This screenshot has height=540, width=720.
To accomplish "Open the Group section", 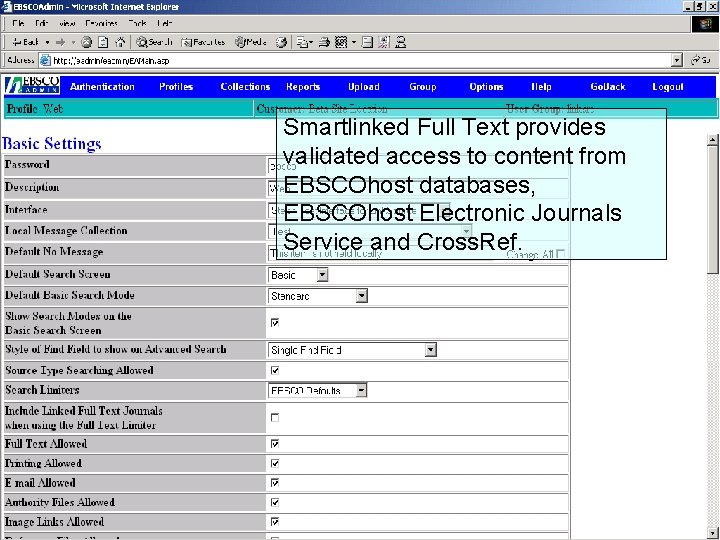I will [x=422, y=86].
